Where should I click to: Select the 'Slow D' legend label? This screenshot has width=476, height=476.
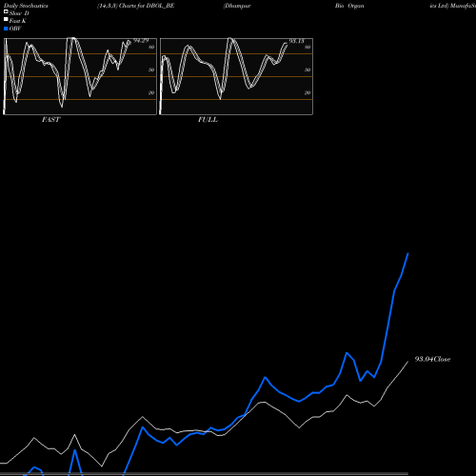(19, 13)
